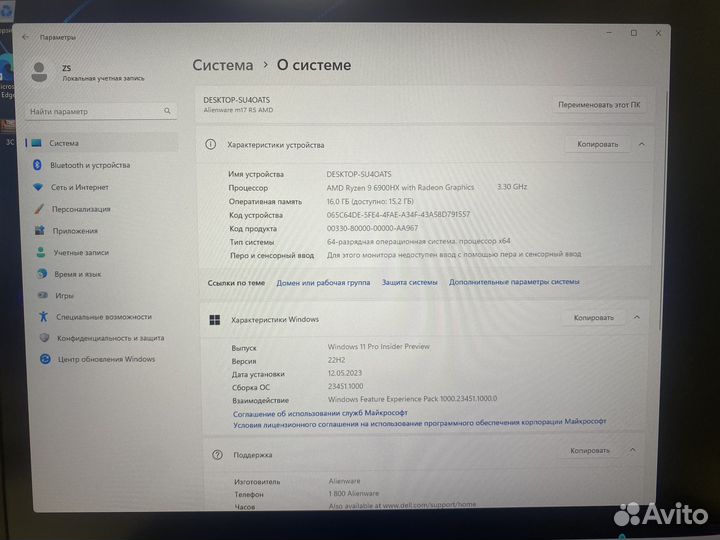The height and width of the screenshot is (540, 720).
Task: Open the Microsoft services agreement link
Action: coord(320,413)
